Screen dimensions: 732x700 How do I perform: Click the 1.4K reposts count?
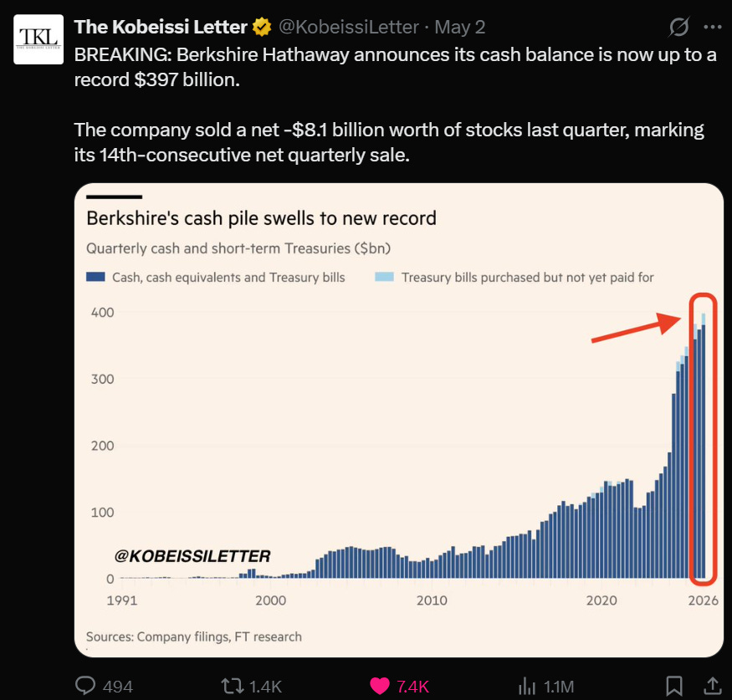pyautogui.click(x=265, y=687)
